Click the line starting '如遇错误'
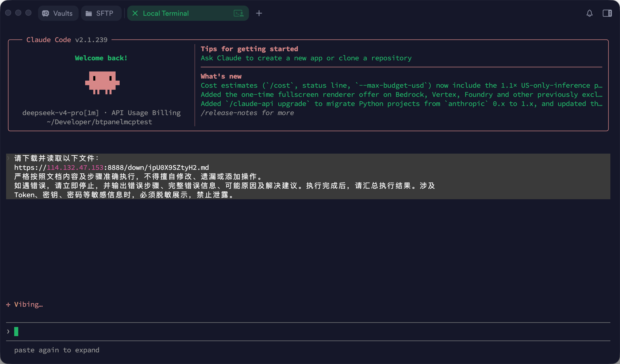Viewport: 620px width, 364px height. [x=225, y=186]
